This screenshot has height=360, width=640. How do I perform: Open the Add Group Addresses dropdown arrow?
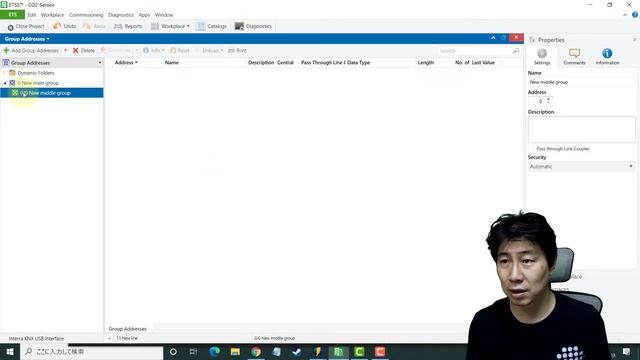click(x=65, y=51)
